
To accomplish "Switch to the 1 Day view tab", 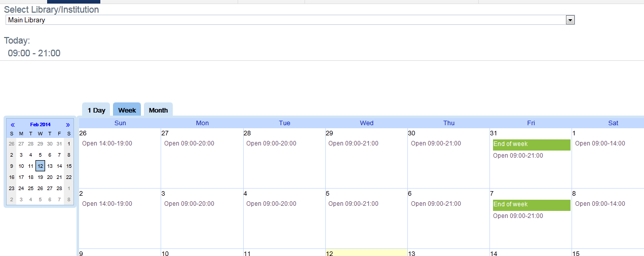I will tap(96, 110).
